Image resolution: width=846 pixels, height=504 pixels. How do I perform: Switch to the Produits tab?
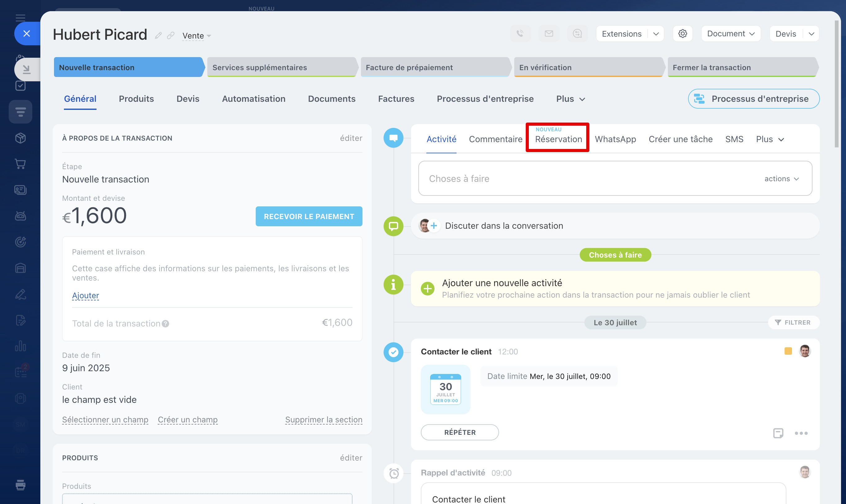[x=136, y=99]
